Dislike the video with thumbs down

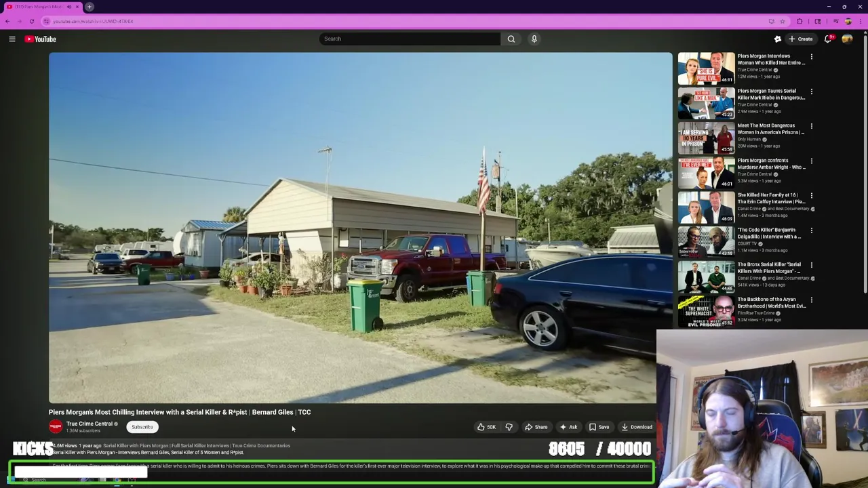[509, 427]
